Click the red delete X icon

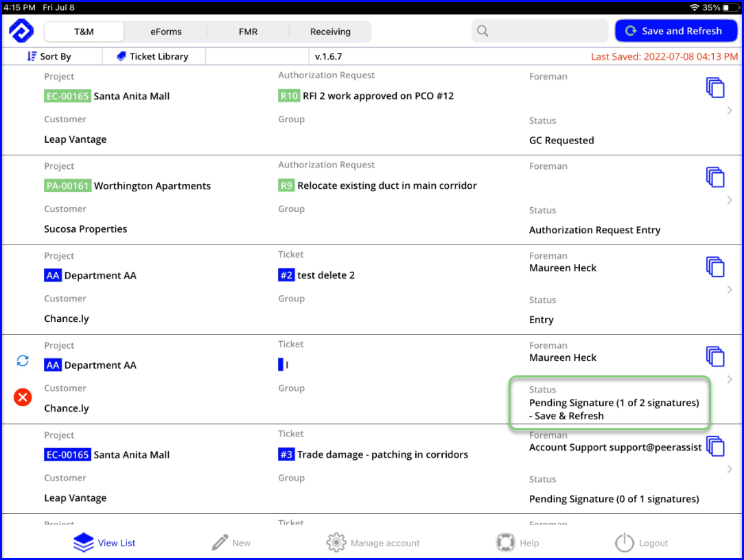click(23, 397)
